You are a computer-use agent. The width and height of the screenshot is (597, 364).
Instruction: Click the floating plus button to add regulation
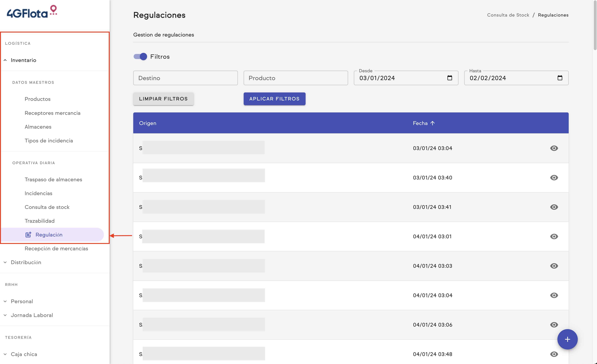567,339
